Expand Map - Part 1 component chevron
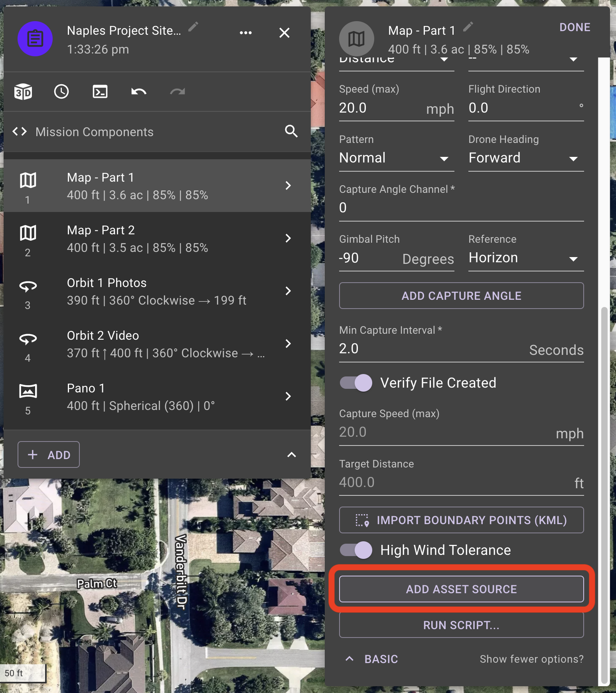The image size is (616, 693). tap(288, 186)
